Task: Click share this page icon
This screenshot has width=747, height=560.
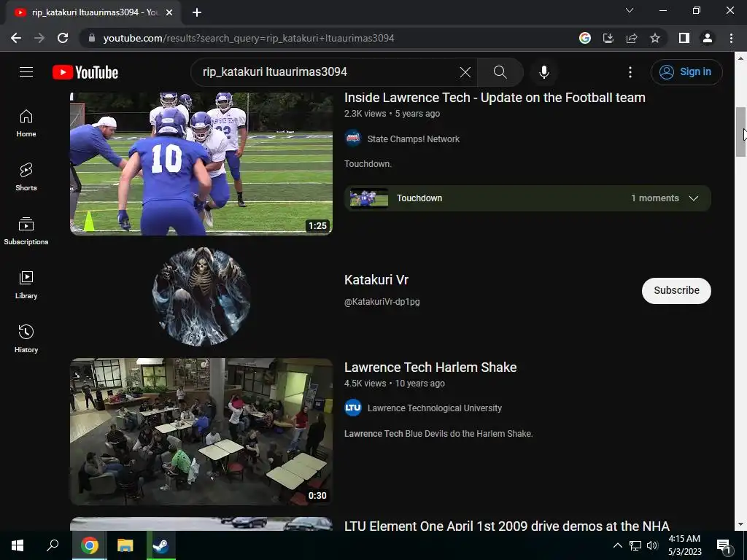Action: coord(632,38)
